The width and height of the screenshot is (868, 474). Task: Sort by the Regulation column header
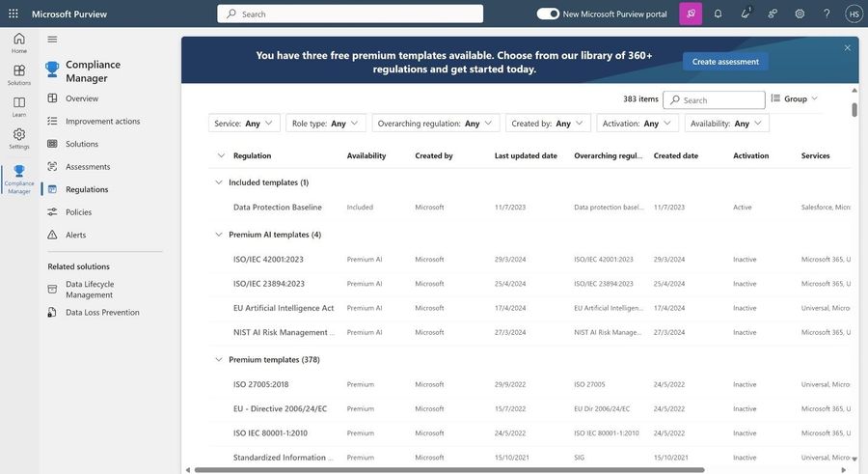click(x=252, y=155)
